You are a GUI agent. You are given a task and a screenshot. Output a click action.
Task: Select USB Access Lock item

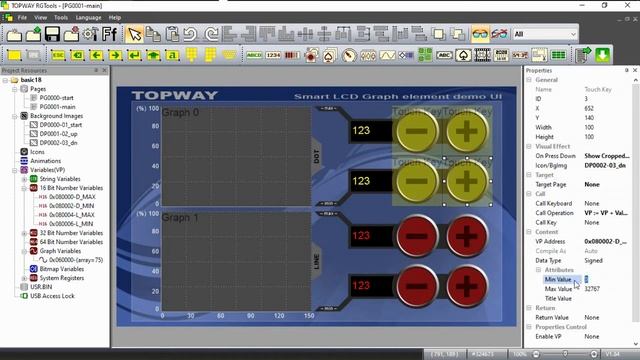coord(52,296)
